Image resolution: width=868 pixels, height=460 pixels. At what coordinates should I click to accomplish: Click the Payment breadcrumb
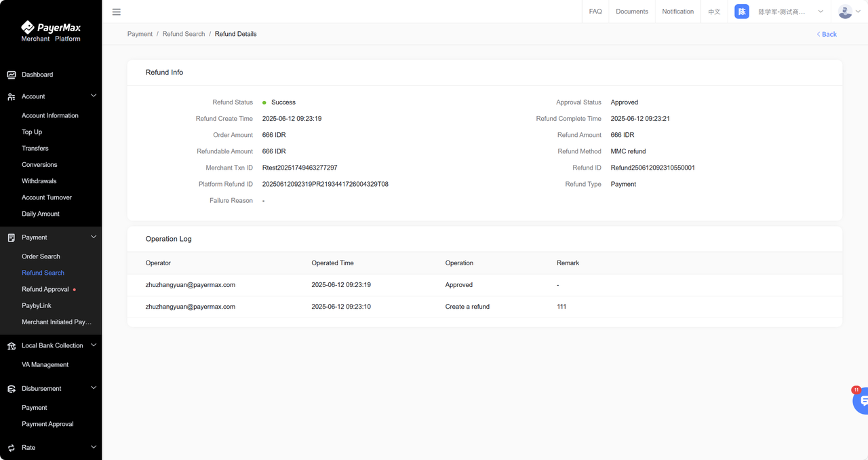140,34
